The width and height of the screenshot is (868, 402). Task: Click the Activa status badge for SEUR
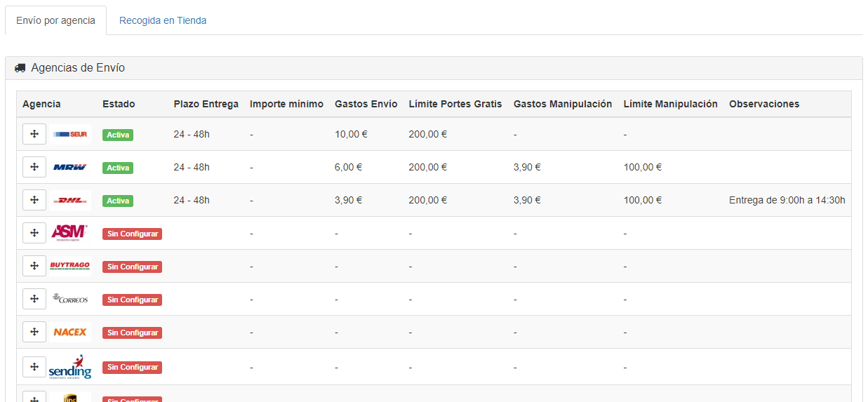(x=118, y=135)
